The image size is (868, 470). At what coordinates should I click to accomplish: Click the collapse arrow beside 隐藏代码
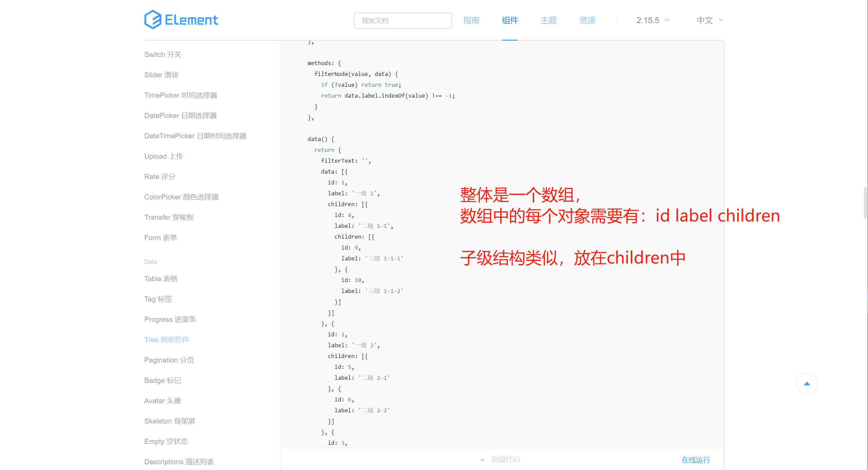(x=482, y=459)
